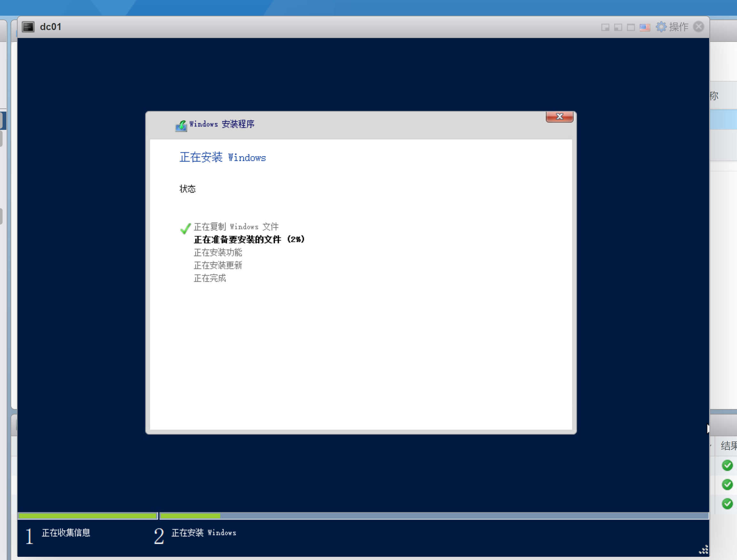Click the 正在安装更新 step text
Screen dimensions: 737x560
coord(218,265)
